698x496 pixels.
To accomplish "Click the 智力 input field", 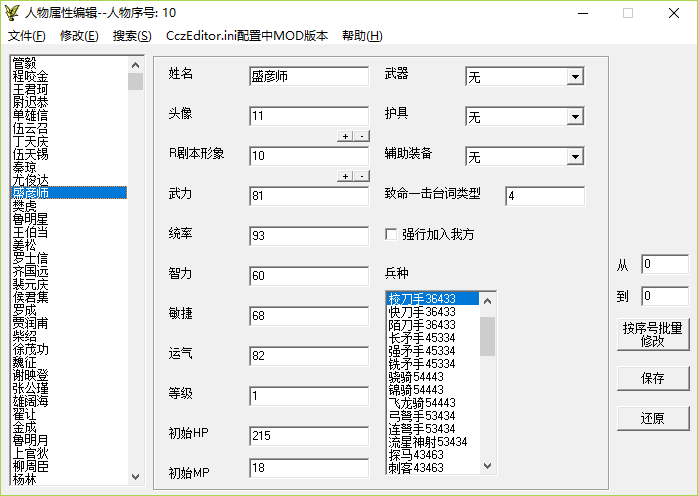I will click(309, 276).
